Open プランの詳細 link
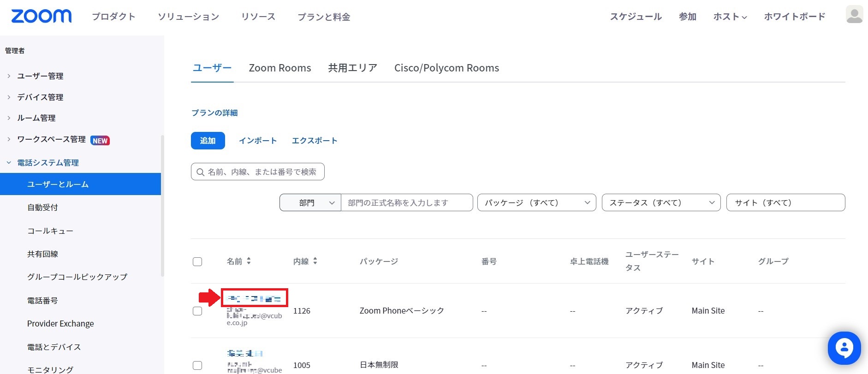 click(x=214, y=113)
